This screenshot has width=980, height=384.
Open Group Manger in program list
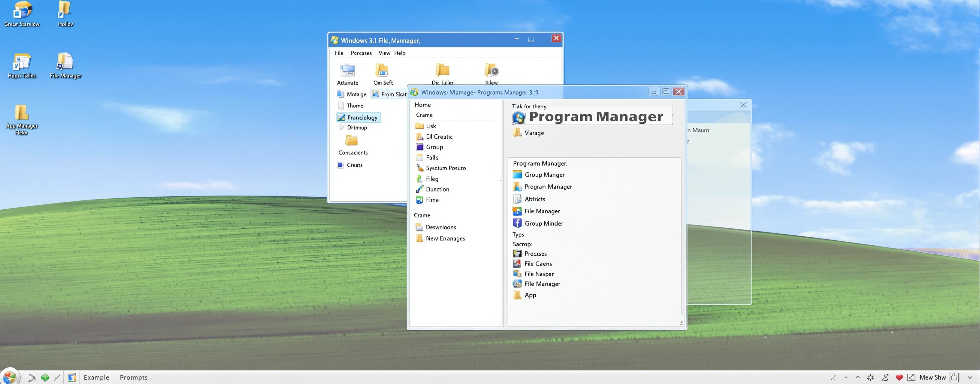[x=538, y=175]
